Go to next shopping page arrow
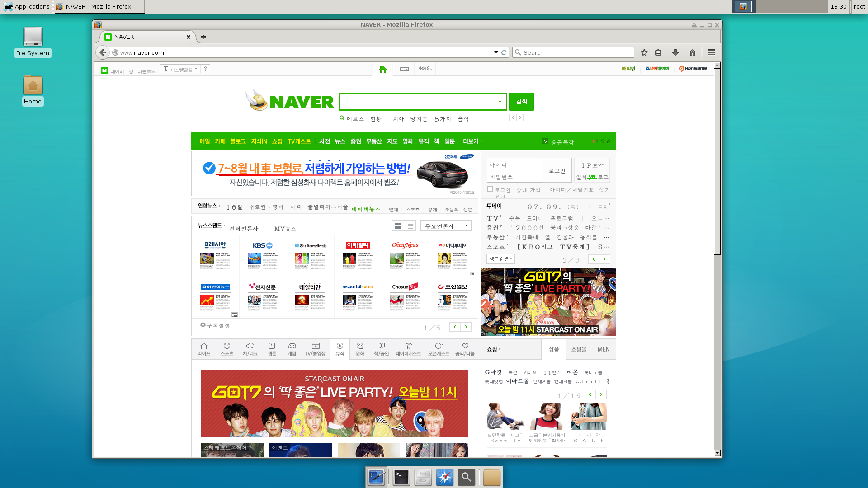 coord(601,395)
